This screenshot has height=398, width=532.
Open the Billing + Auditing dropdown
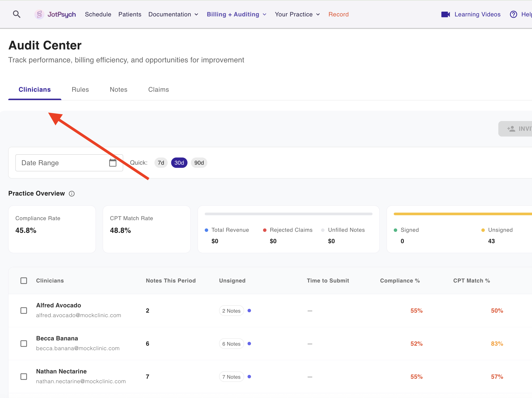[236, 14]
